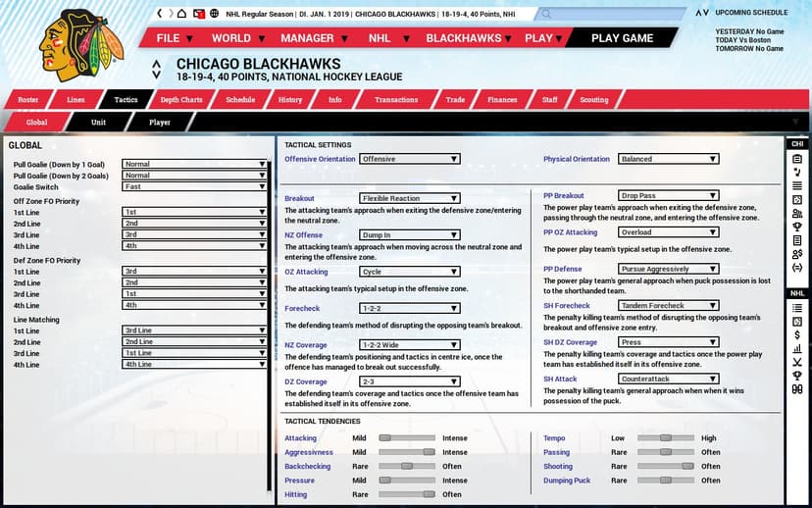
Task: Open CHI players group sidebar icon
Action: pos(797,214)
